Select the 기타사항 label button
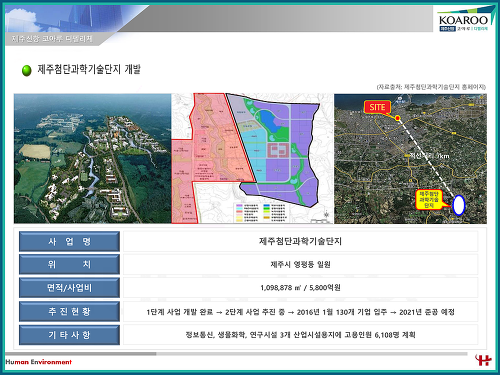This screenshot has width=500, height=375. (x=69, y=335)
